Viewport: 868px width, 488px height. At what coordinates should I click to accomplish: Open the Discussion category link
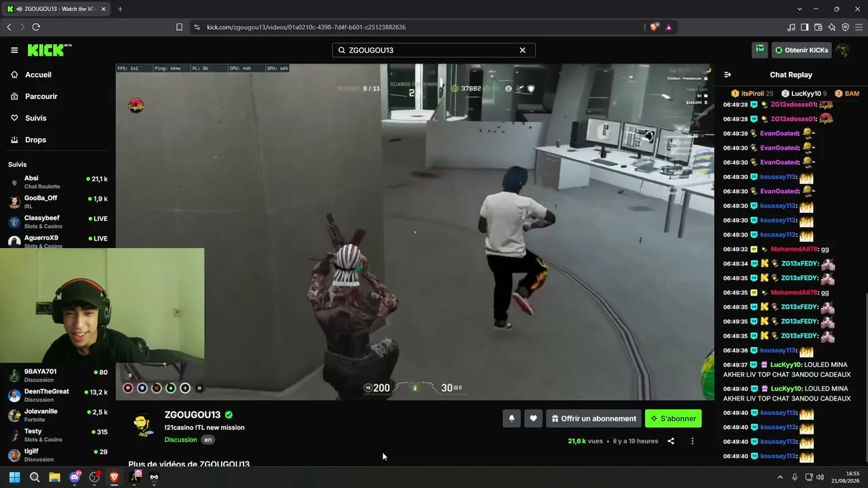[x=180, y=440]
